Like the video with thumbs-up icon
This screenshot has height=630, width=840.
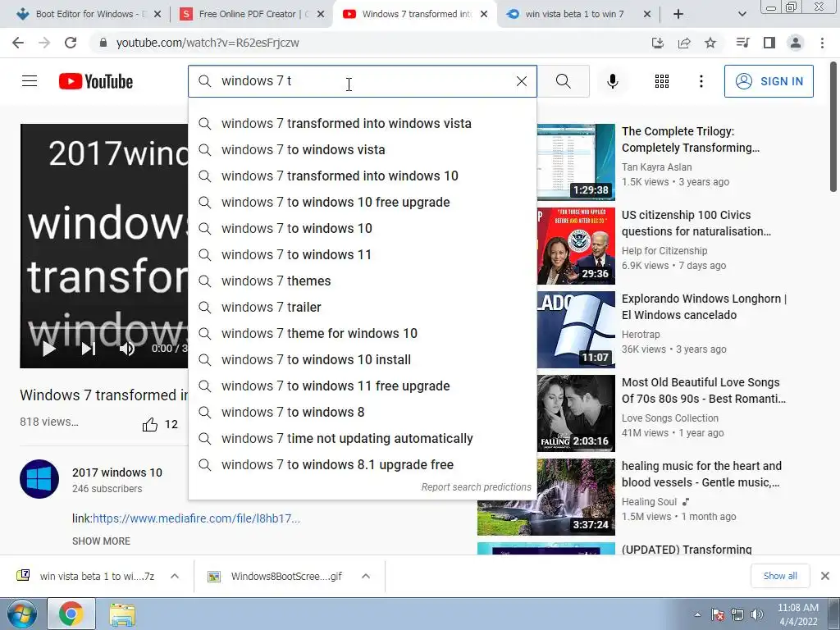pos(150,425)
